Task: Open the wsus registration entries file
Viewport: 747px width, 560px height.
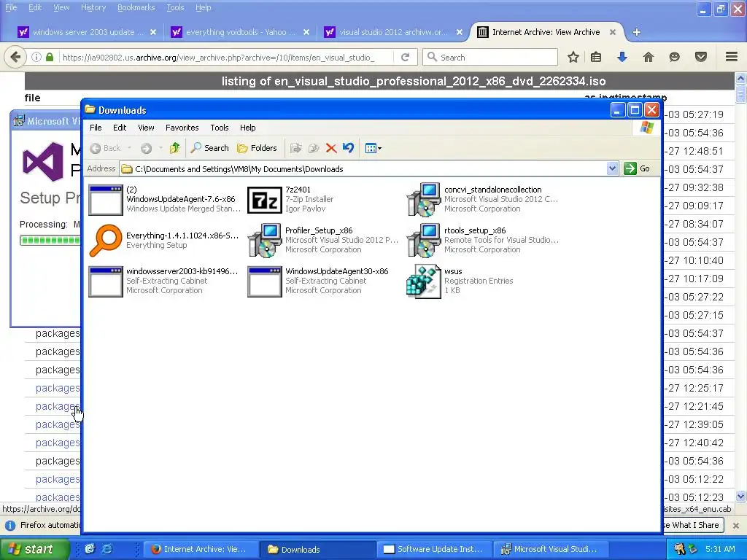Action: click(x=423, y=281)
